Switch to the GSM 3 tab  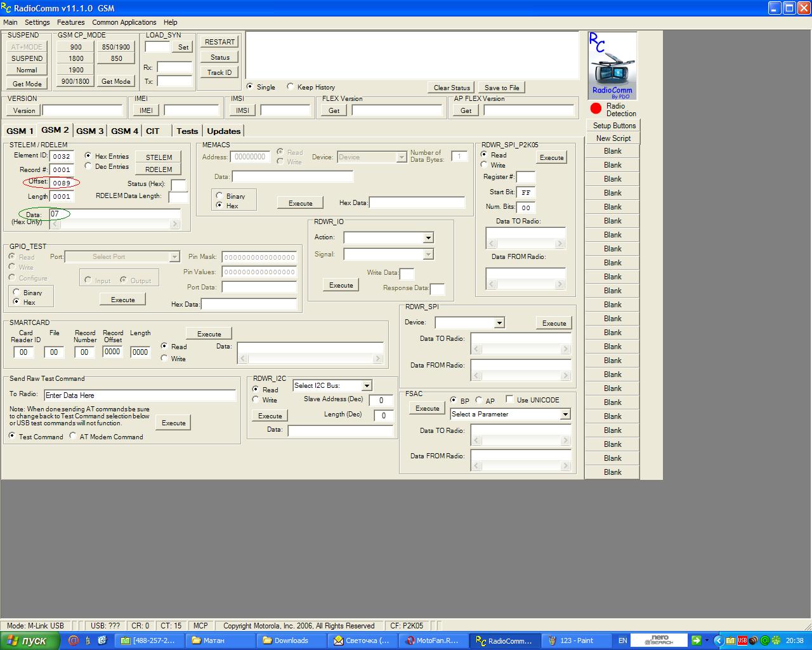pyautogui.click(x=89, y=131)
